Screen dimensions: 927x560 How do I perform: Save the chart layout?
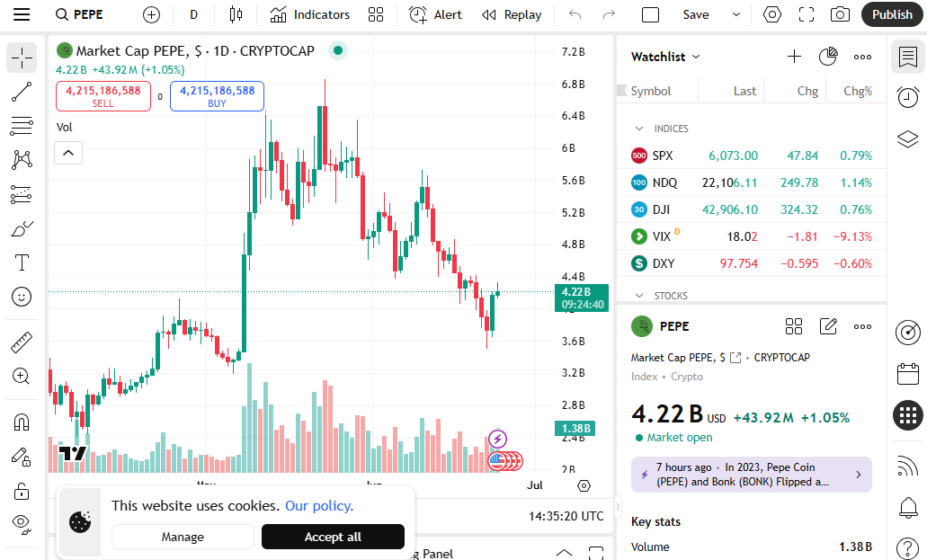click(x=695, y=14)
